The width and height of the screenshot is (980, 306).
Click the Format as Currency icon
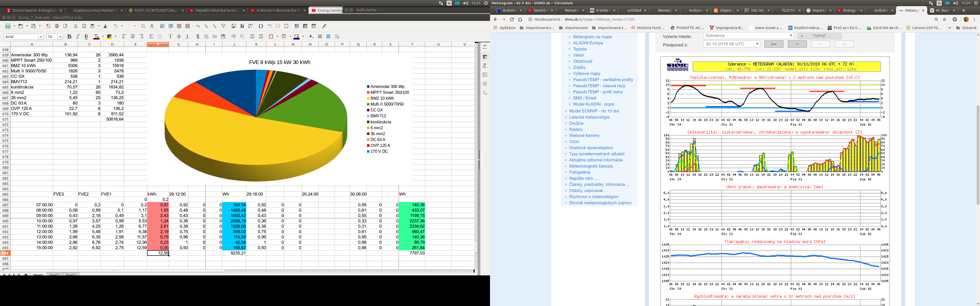tap(198, 36)
